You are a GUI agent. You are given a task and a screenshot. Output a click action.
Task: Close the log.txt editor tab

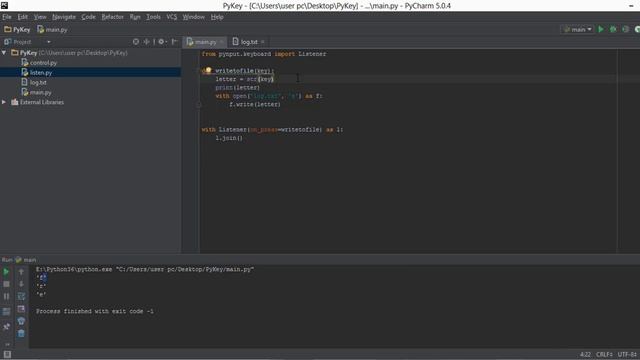(262, 42)
